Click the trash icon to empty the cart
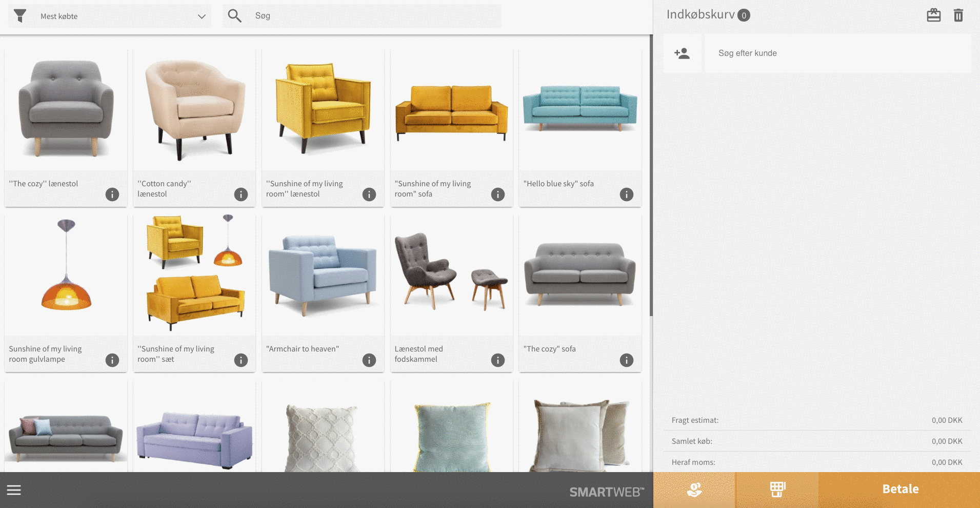The image size is (980, 508). (x=958, y=15)
